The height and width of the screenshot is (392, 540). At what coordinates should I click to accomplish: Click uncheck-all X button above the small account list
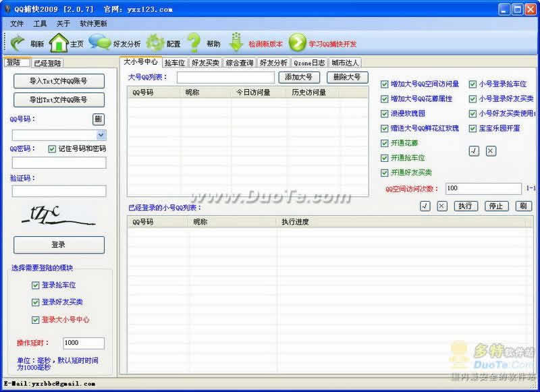coord(442,206)
